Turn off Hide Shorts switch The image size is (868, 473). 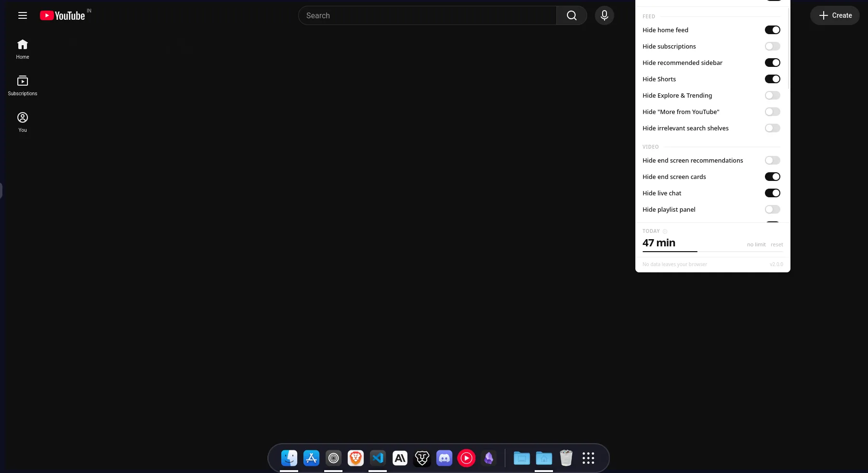[772, 79]
